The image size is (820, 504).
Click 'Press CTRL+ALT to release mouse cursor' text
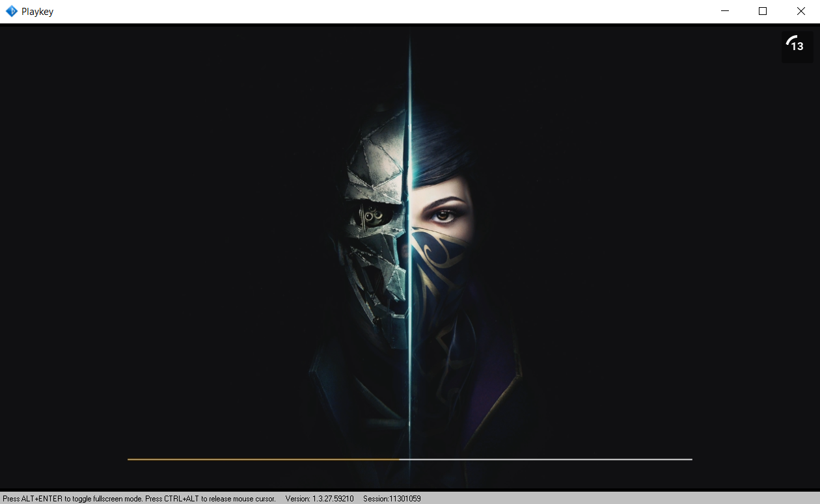(x=211, y=499)
